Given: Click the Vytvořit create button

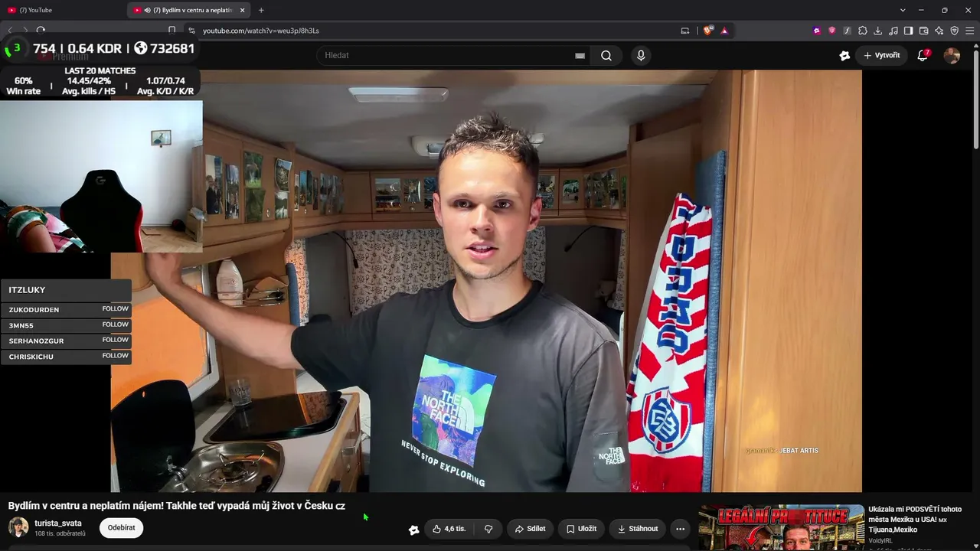Looking at the screenshot, I should pyautogui.click(x=882, y=55).
